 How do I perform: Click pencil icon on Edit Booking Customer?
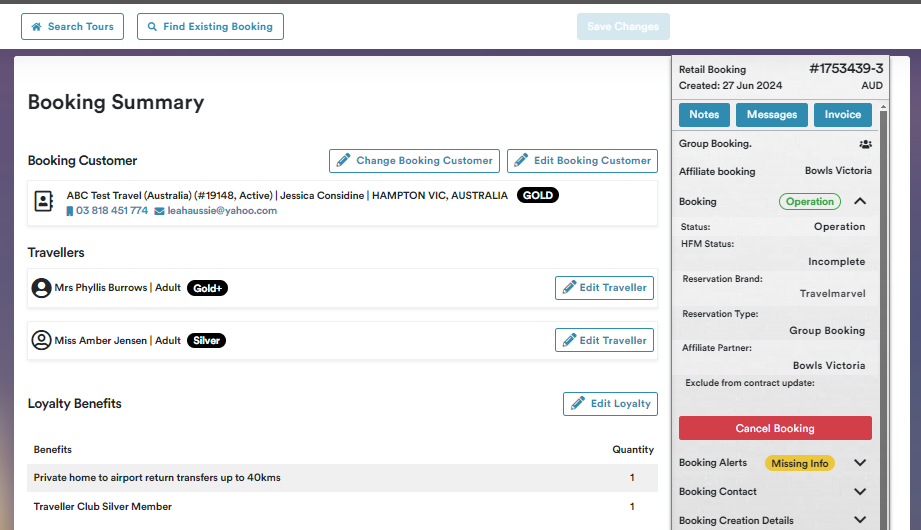pyautogui.click(x=521, y=160)
